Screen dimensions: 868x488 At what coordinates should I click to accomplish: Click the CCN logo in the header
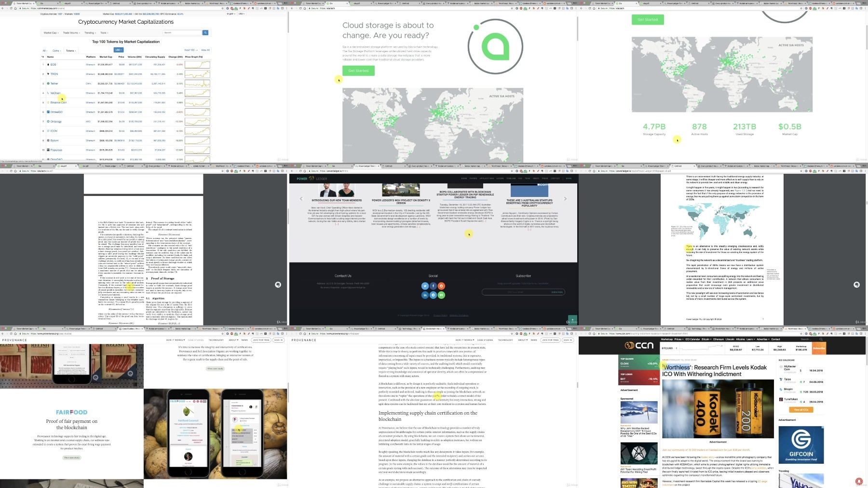(x=639, y=345)
